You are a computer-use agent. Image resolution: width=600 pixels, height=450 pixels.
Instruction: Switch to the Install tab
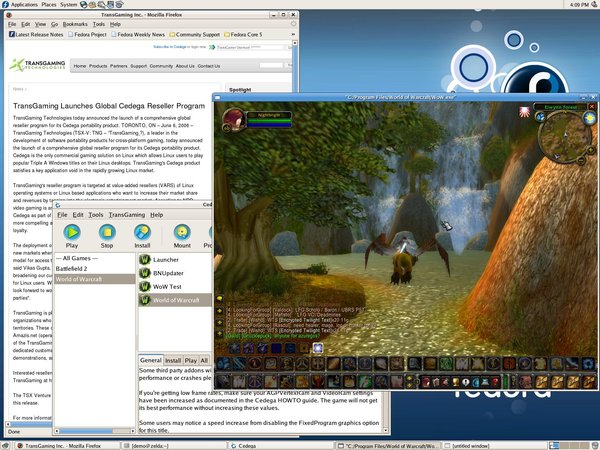tap(173, 359)
